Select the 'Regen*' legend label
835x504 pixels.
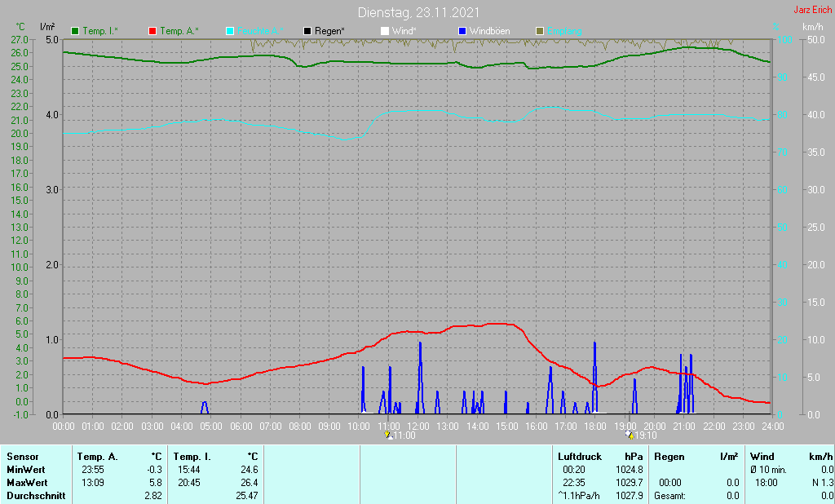(x=329, y=32)
